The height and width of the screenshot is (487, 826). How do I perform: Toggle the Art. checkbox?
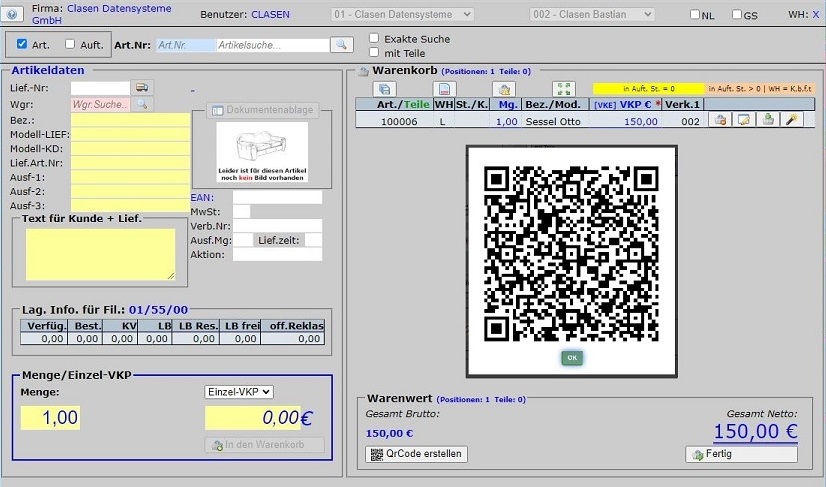[x=22, y=44]
